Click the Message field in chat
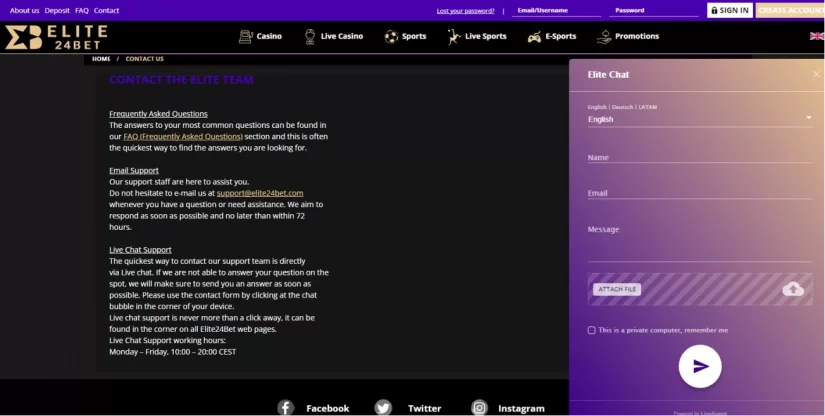 point(700,242)
